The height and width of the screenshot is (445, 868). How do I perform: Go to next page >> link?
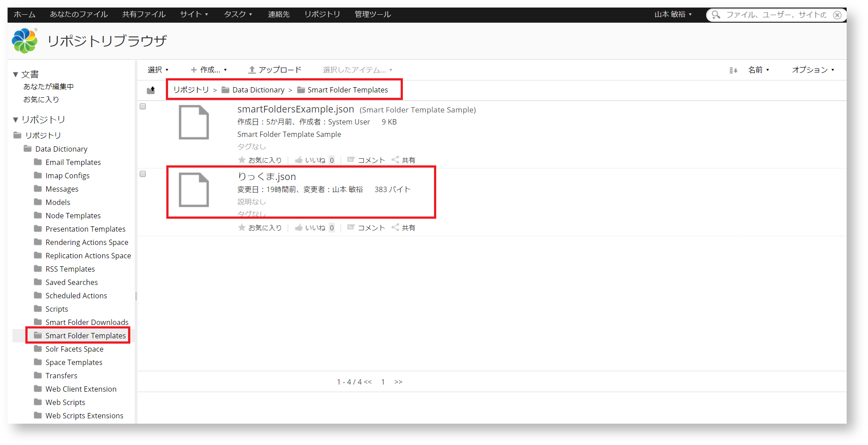pos(398,382)
